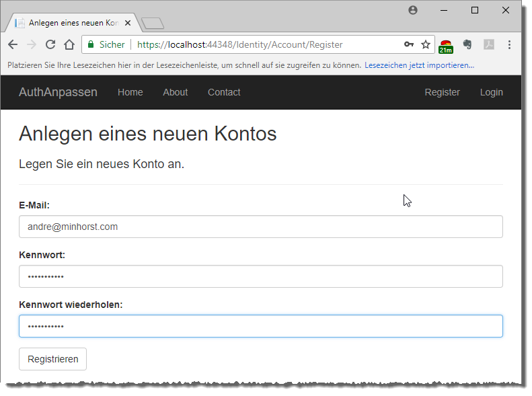This screenshot has height=396, width=532.
Task: Open the saved passwords key icon
Action: pyautogui.click(x=409, y=44)
